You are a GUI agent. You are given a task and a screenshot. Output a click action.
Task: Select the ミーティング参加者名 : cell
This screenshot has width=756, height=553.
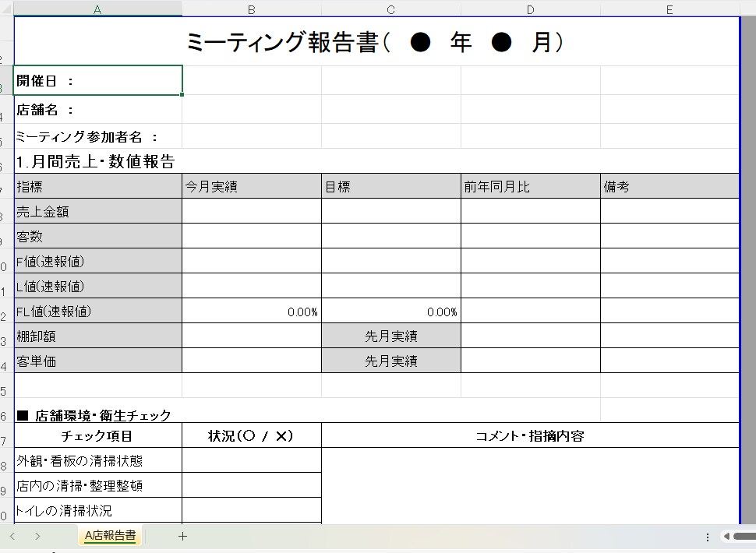[98, 136]
